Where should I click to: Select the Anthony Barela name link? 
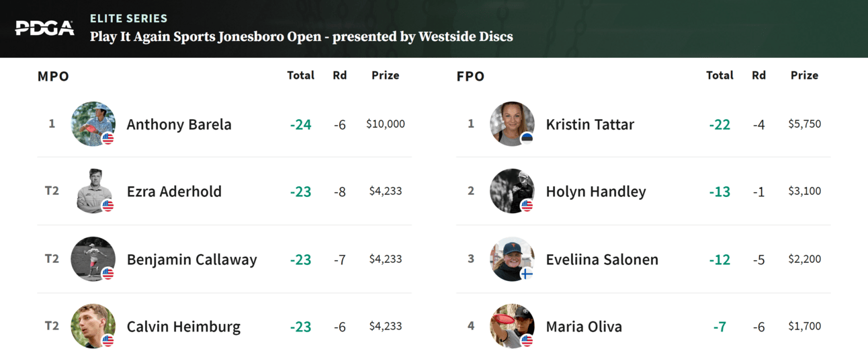pyautogui.click(x=179, y=124)
